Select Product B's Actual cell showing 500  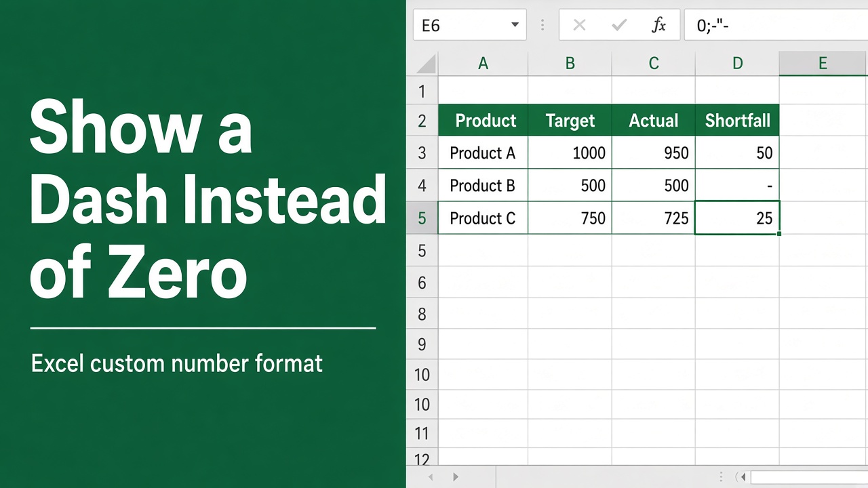click(654, 186)
